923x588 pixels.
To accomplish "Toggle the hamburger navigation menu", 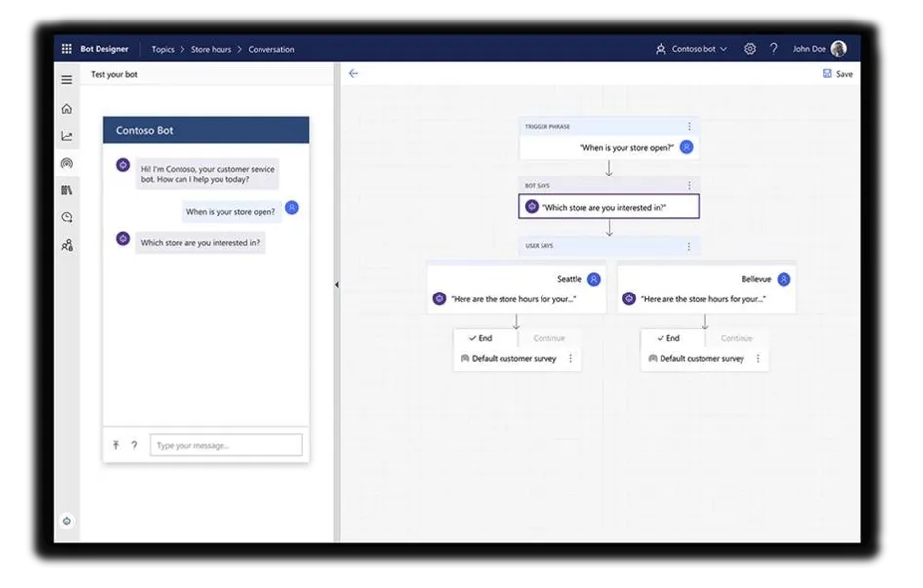I will point(67,79).
